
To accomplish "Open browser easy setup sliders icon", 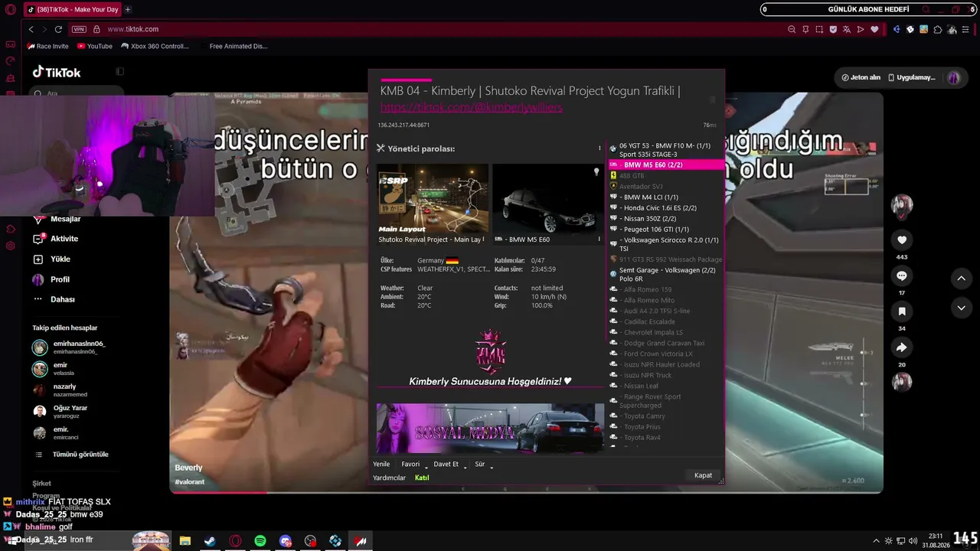I will (x=965, y=29).
